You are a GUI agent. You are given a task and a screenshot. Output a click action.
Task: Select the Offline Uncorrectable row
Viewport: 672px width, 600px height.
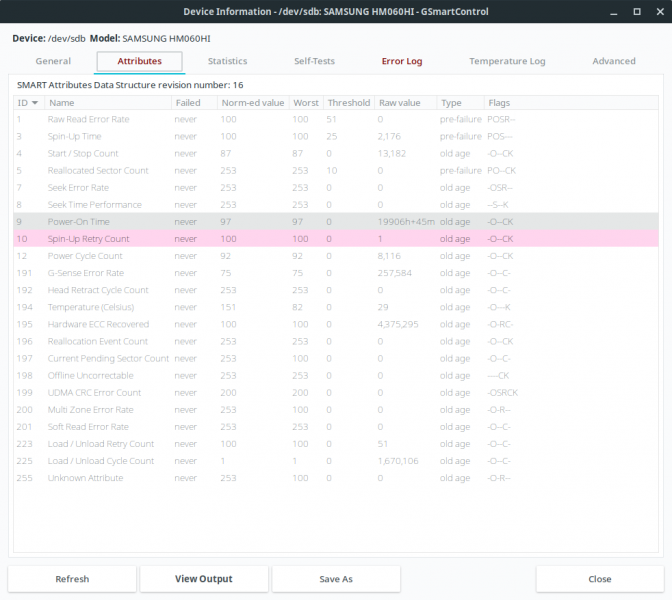tap(336, 376)
